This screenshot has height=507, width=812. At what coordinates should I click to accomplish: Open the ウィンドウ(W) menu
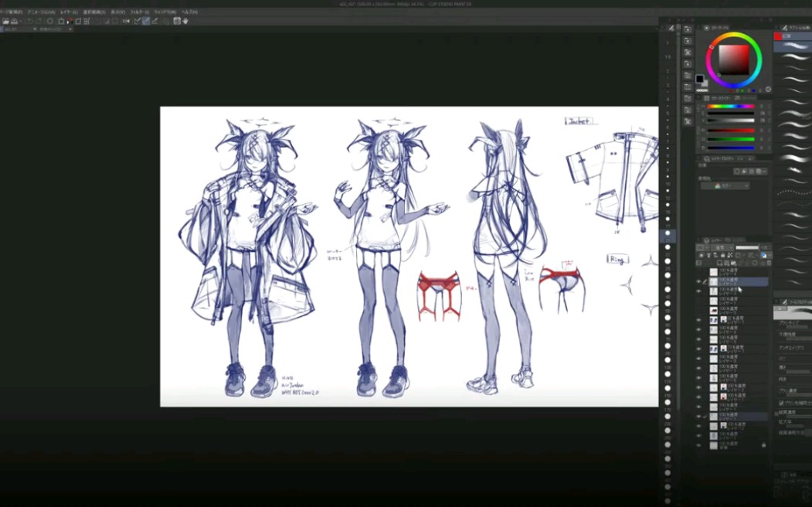click(x=165, y=12)
